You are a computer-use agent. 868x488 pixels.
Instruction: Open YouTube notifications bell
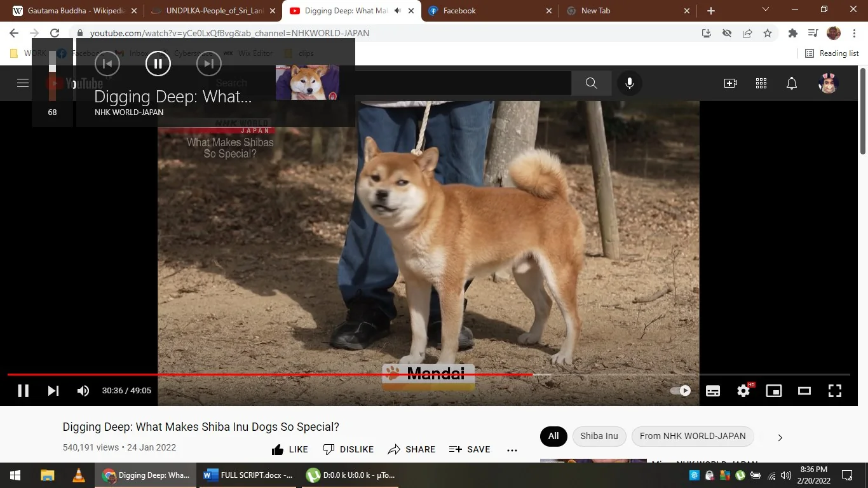[x=792, y=83]
